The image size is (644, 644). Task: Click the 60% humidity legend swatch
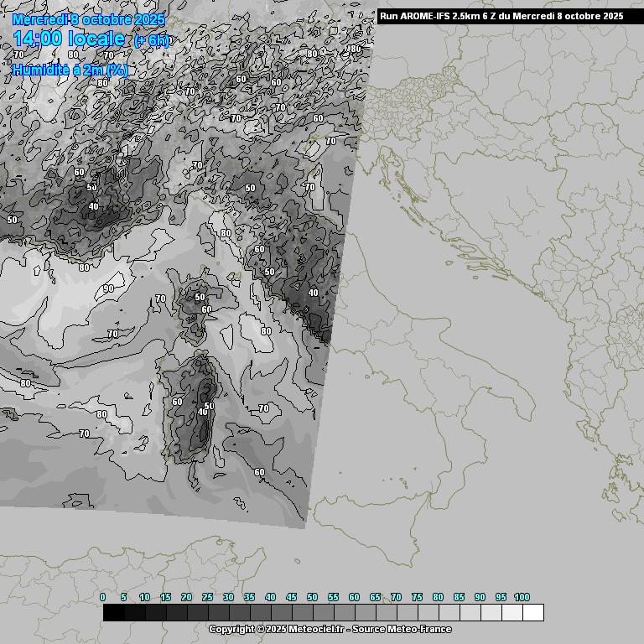pyautogui.click(x=365, y=613)
